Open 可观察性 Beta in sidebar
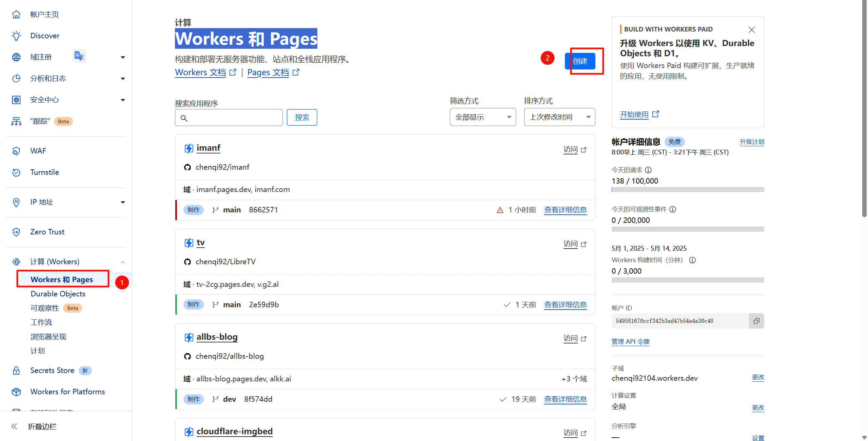Viewport: 868px width, 441px height. (56, 308)
